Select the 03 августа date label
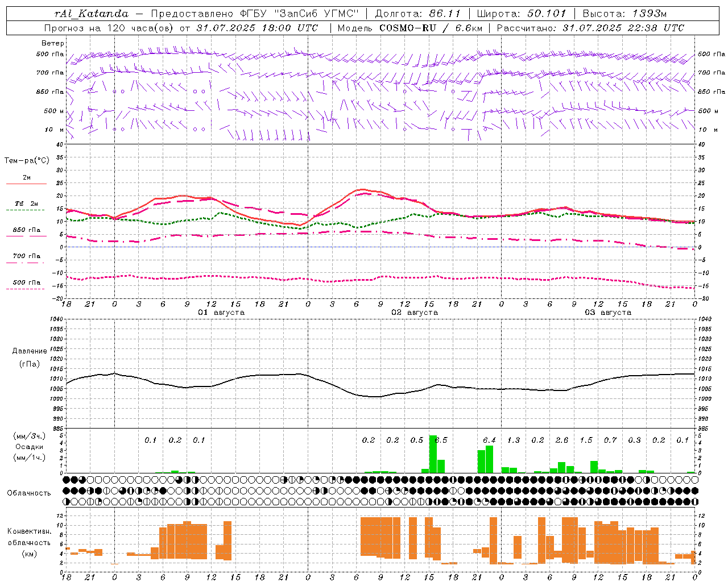The width and height of the screenshot is (728, 582). [x=608, y=313]
